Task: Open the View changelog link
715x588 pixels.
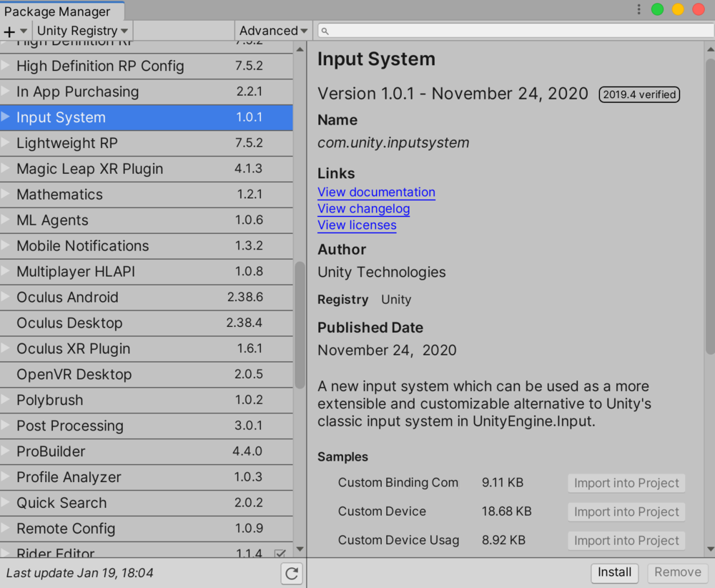Action: 363,208
